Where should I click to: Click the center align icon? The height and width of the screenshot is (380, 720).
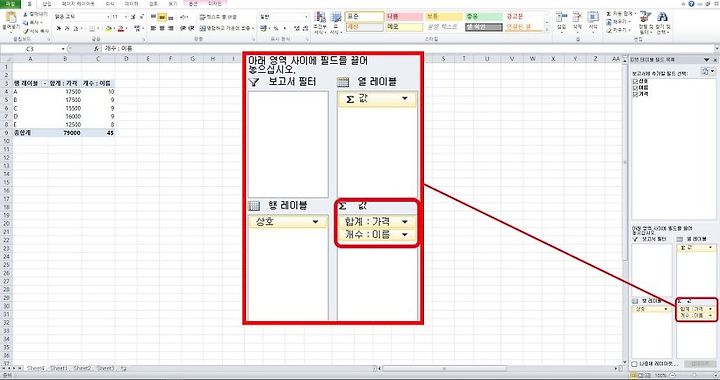coord(162,28)
